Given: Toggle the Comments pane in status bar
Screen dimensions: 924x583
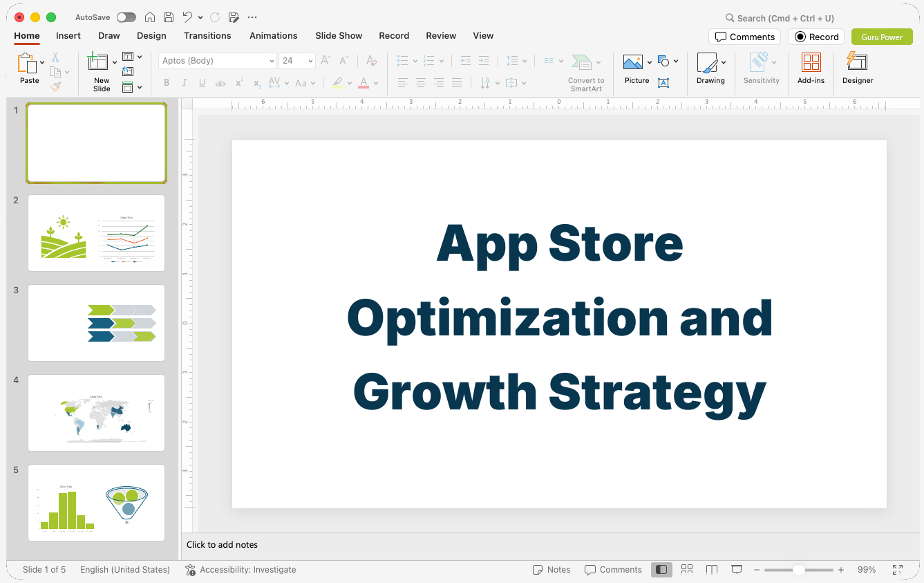Looking at the screenshot, I should (x=613, y=570).
